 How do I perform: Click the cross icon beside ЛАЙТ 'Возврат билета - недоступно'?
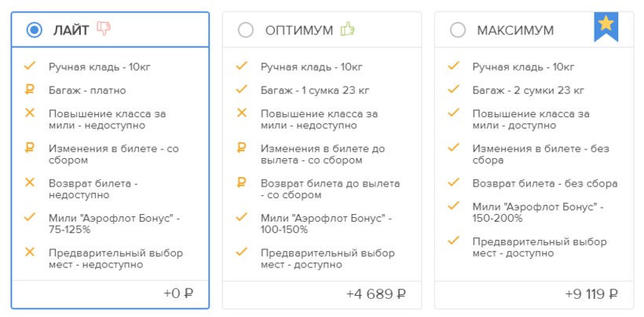tap(30, 182)
